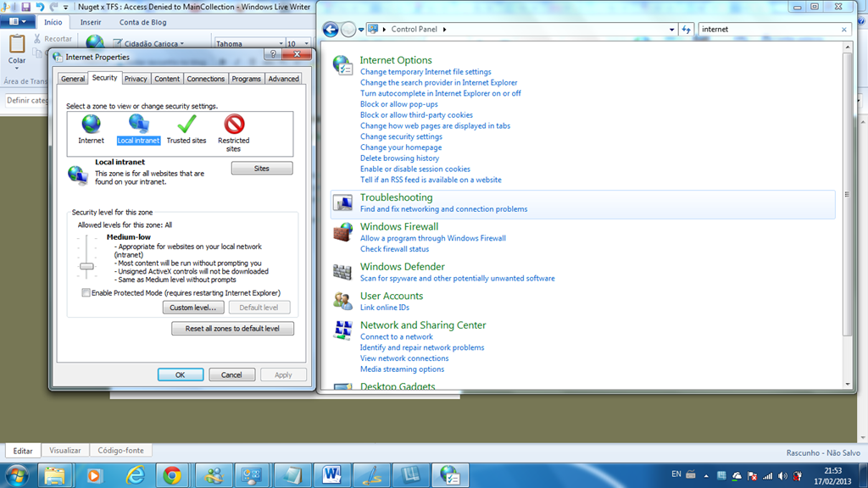
Task: Select the Trusted sites checkmark icon
Action: tap(186, 125)
